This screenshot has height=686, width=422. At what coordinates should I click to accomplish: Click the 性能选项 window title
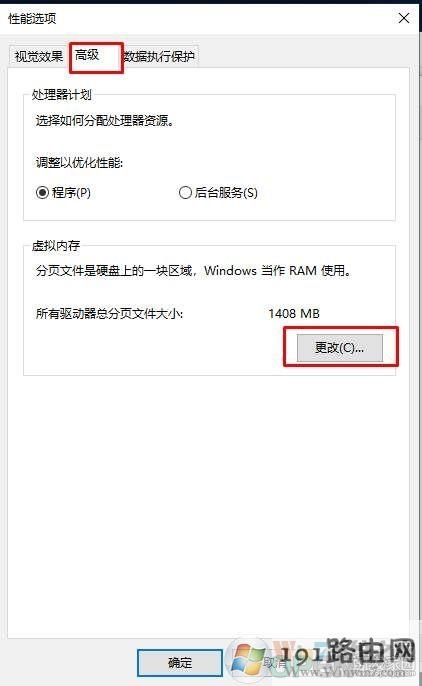pyautogui.click(x=32, y=18)
